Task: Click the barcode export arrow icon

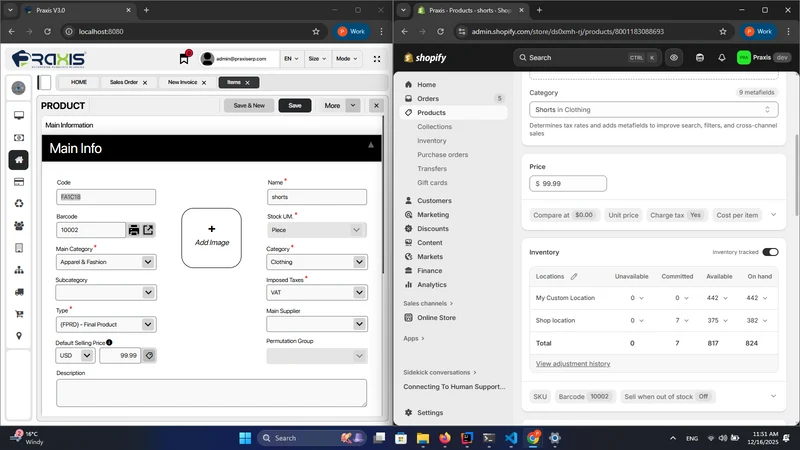Action: pos(148,230)
